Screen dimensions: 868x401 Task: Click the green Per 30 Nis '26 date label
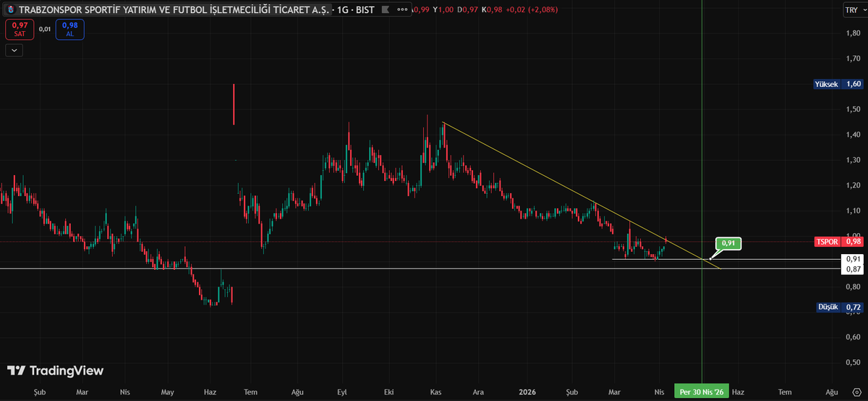point(702,392)
